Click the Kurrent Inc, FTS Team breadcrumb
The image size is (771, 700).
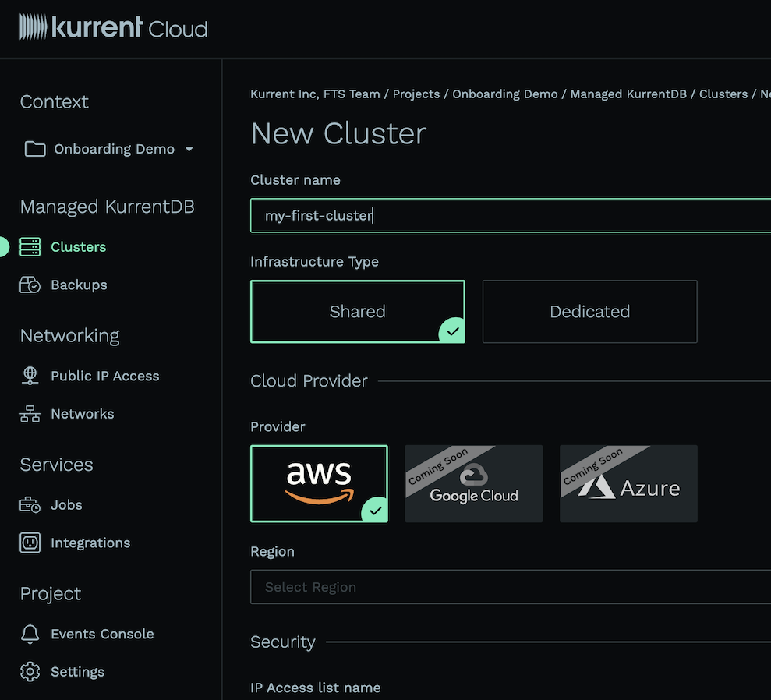tap(315, 94)
